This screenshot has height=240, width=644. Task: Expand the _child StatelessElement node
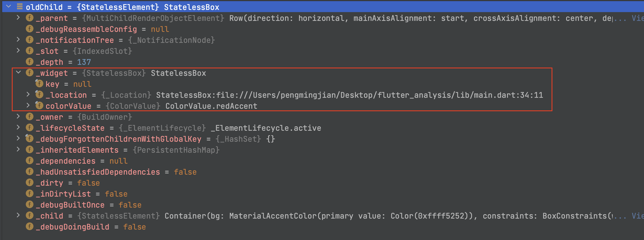tap(18, 215)
